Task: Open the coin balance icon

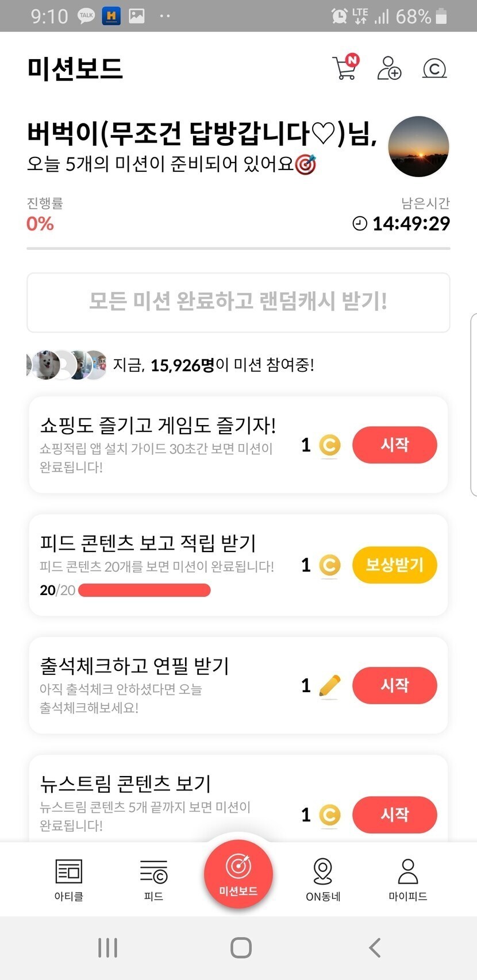Action: [434, 69]
